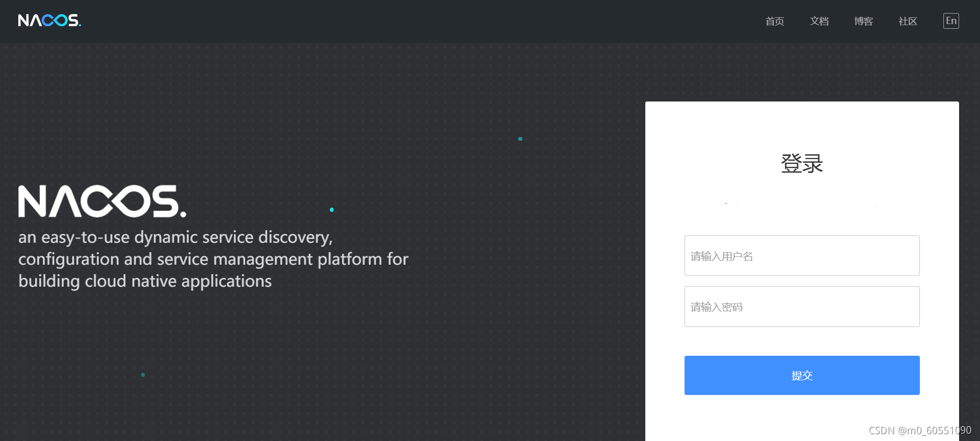Submit login with the 提交 button
The height and width of the screenshot is (441, 980).
click(x=802, y=376)
